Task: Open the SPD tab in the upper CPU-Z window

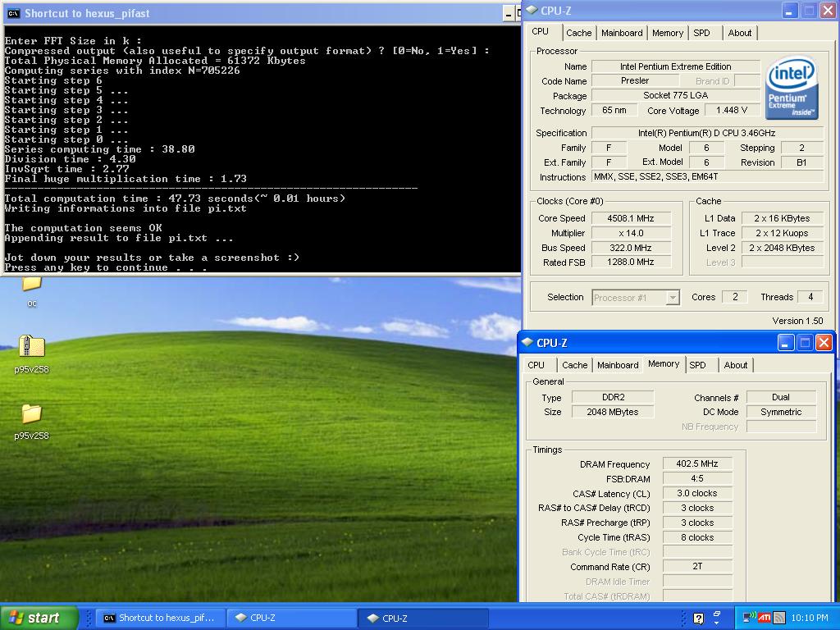Action: click(702, 33)
